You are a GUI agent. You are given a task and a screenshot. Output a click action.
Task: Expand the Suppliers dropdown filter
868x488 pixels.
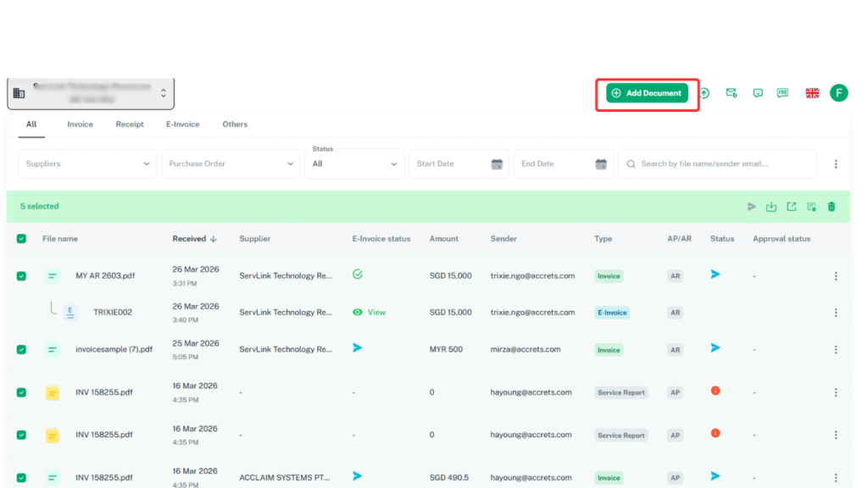coord(87,164)
